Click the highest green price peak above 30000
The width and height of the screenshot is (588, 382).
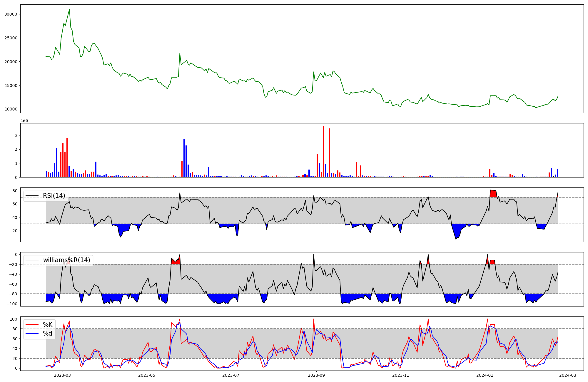pyautogui.click(x=69, y=10)
